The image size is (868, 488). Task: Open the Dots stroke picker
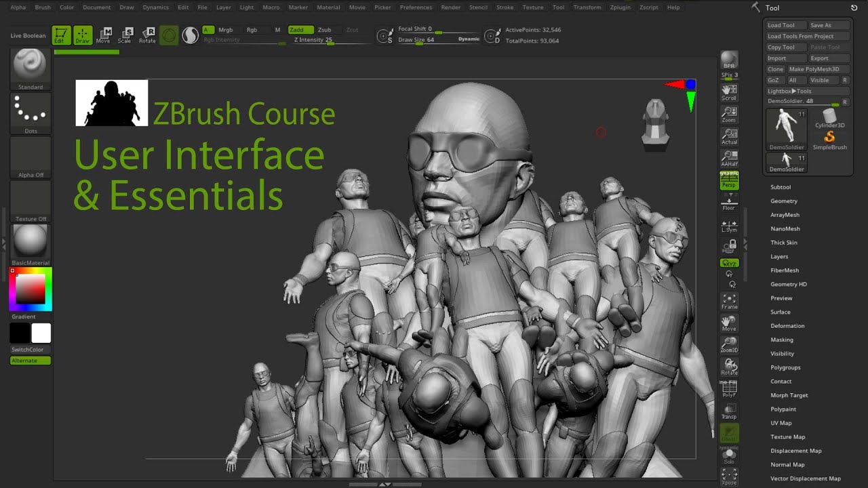31,113
